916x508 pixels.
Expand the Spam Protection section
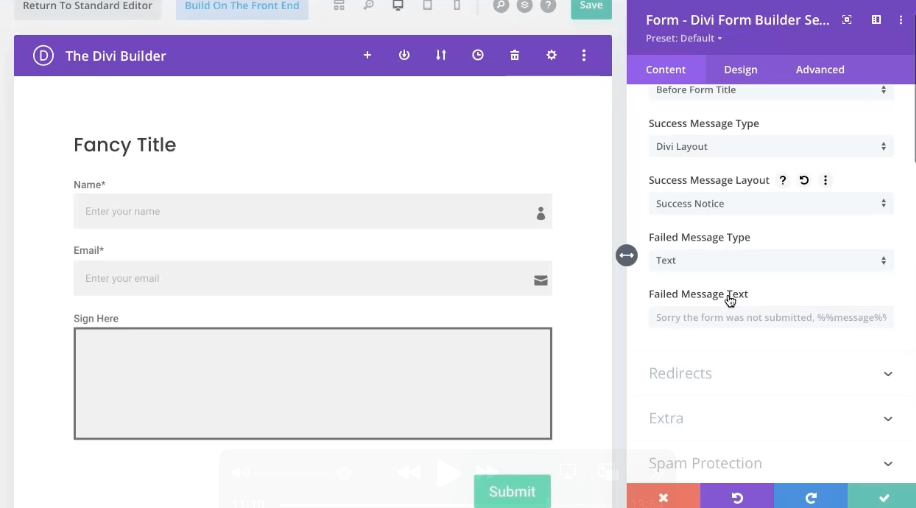pos(771,463)
